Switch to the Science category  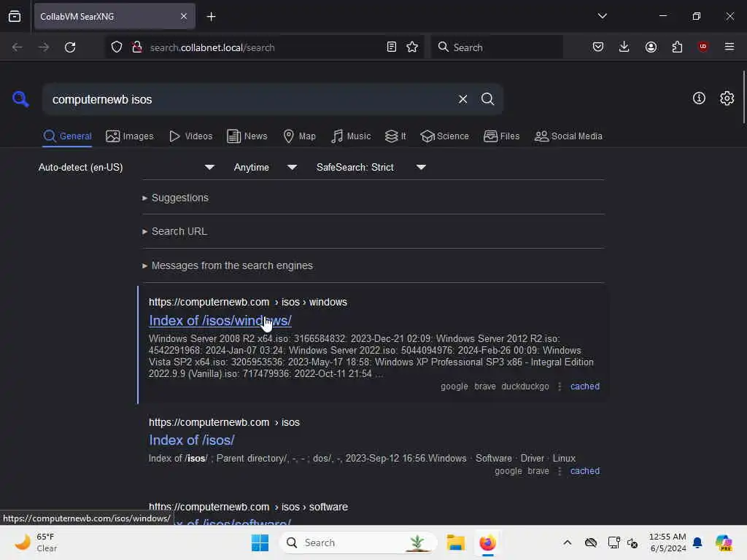click(444, 136)
